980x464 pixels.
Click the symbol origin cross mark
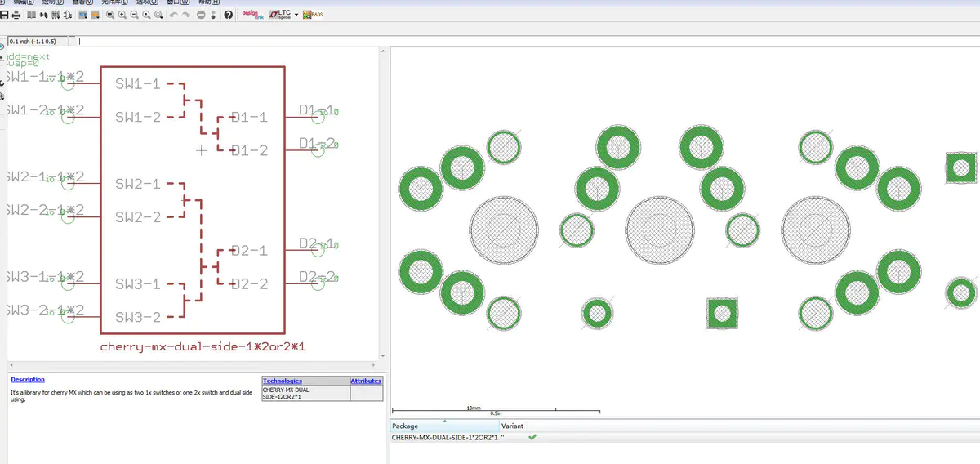tap(201, 151)
